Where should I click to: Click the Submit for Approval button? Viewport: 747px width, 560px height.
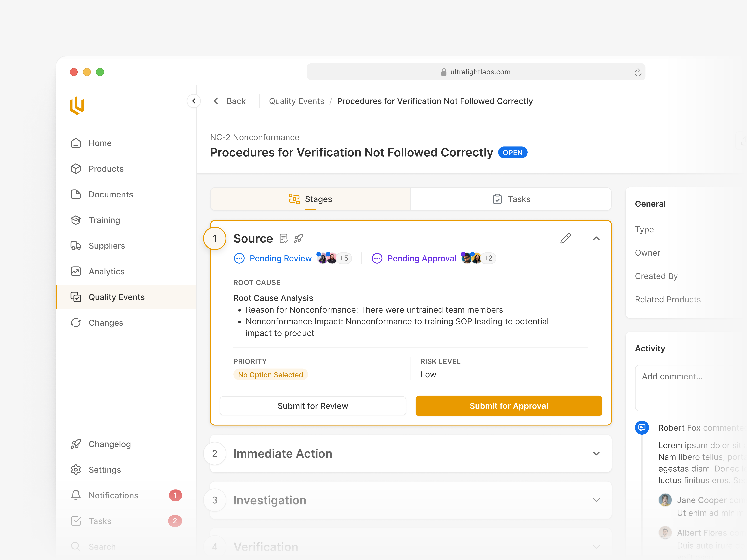coord(509,406)
